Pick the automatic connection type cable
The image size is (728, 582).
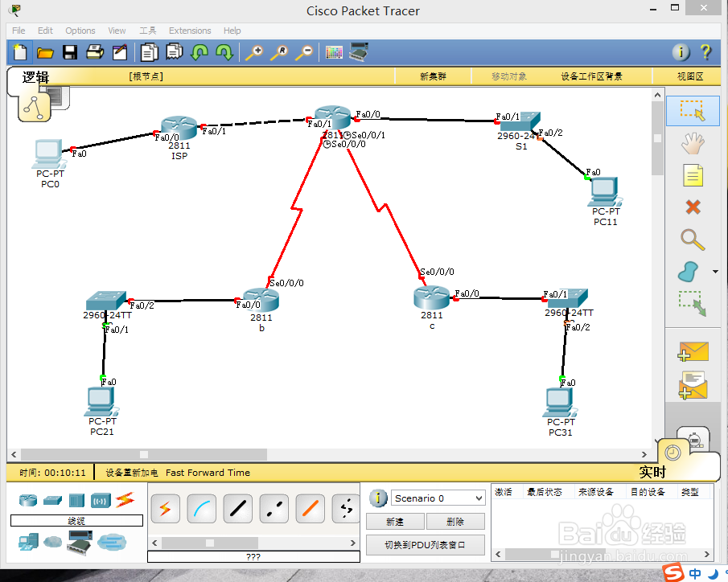click(x=165, y=509)
